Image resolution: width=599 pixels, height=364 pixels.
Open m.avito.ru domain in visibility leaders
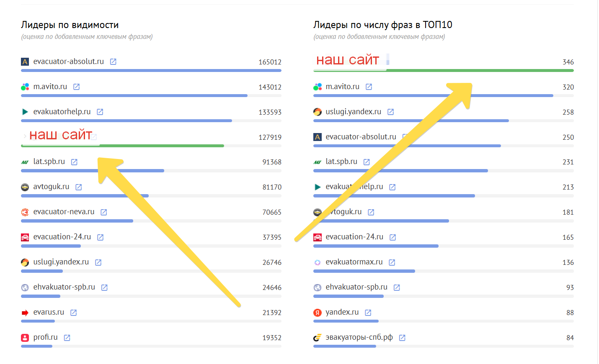[x=50, y=87]
